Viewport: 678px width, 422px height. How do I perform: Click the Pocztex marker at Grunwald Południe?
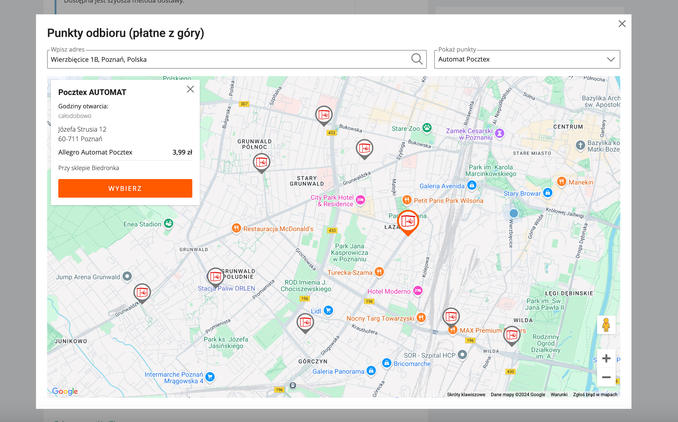(x=215, y=277)
